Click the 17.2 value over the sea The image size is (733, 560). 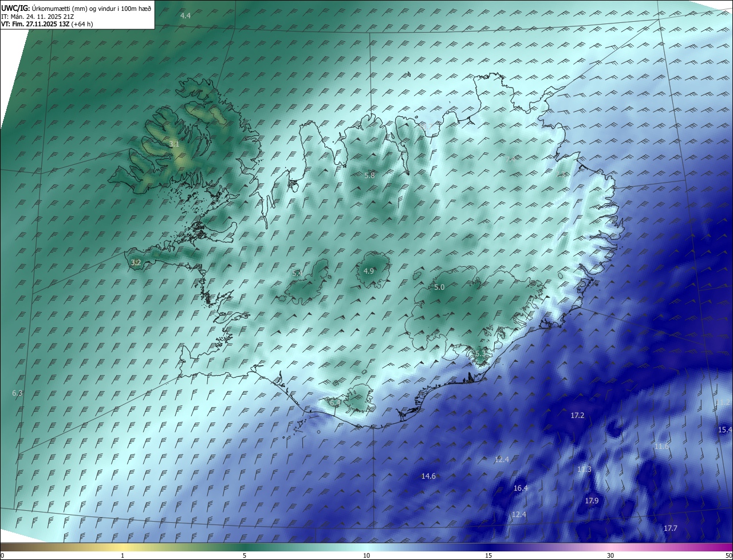pos(577,415)
